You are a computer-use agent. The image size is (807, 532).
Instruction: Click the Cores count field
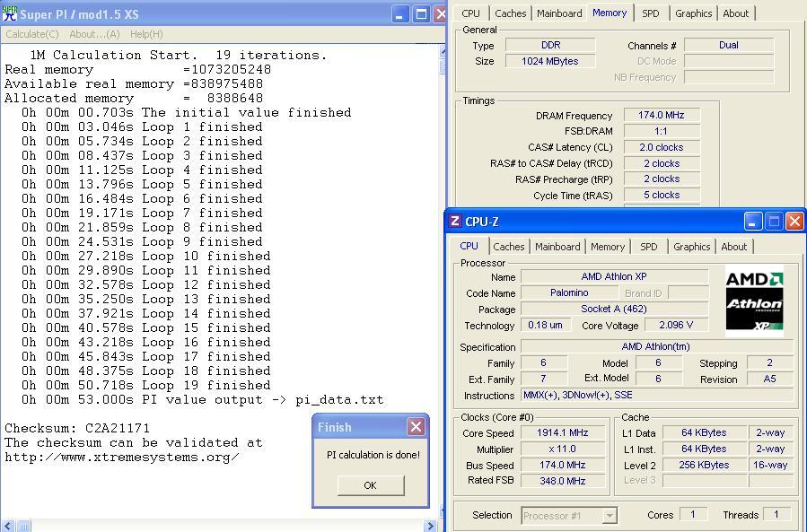693,514
